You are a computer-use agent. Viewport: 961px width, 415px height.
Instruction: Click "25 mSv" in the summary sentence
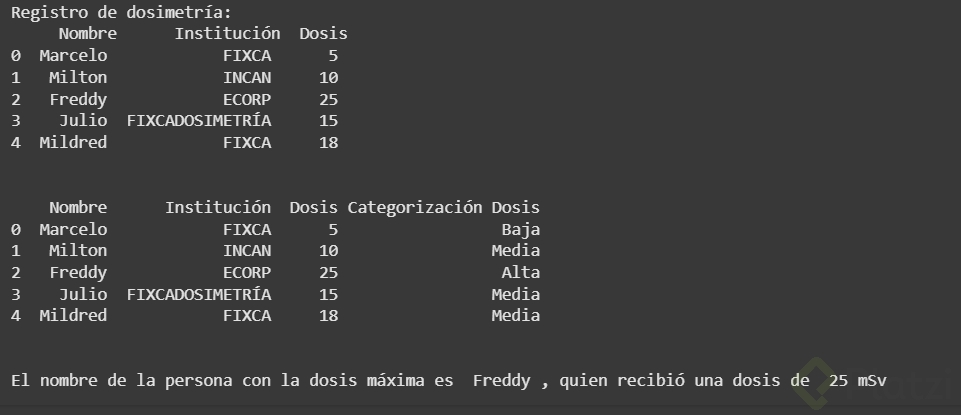click(857, 381)
